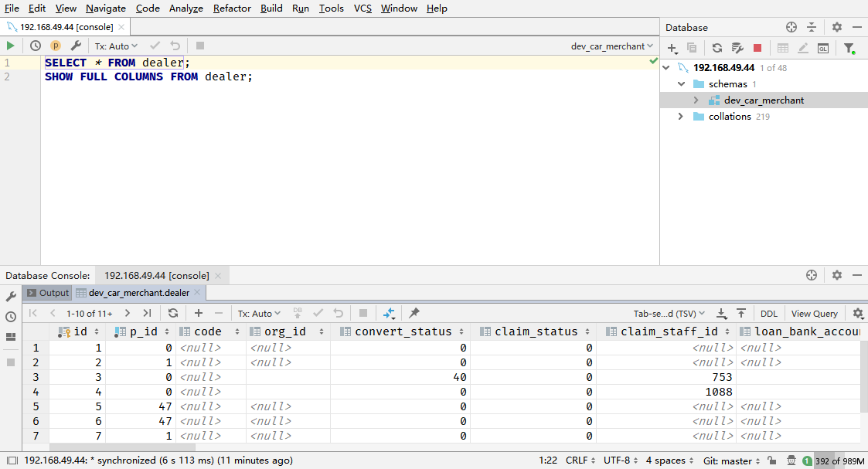Screen dimensions: 868x469
Task: Click the Refresh icon in Database panel
Action: pyautogui.click(x=717, y=48)
